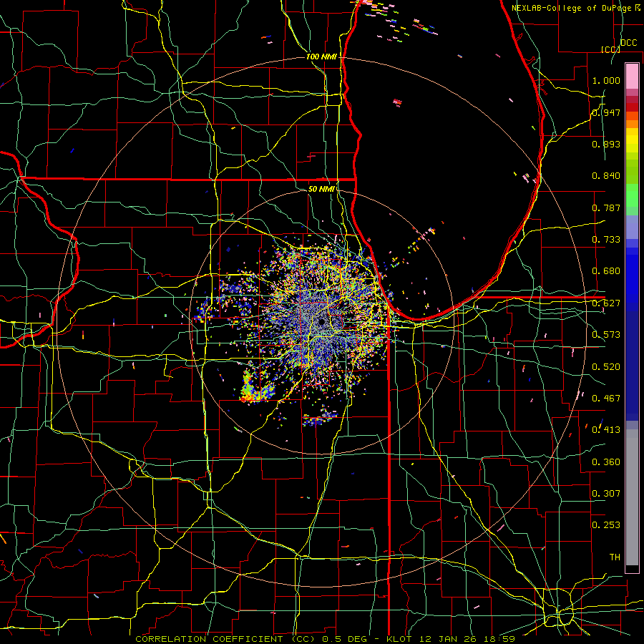The height and width of the screenshot is (644, 644).
Task: Click the 50 NMI range ring label
Action: pos(321,189)
